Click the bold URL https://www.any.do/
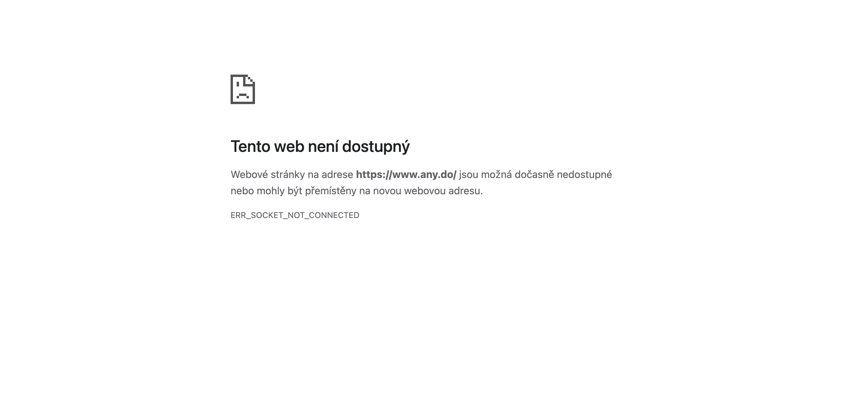The height and width of the screenshot is (394, 868). 406,175
